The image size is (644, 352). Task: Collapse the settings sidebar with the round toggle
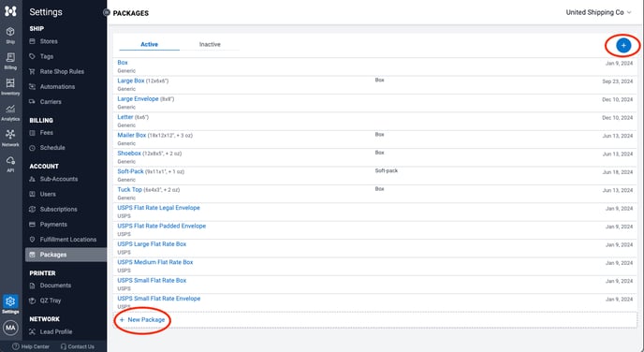click(x=107, y=13)
